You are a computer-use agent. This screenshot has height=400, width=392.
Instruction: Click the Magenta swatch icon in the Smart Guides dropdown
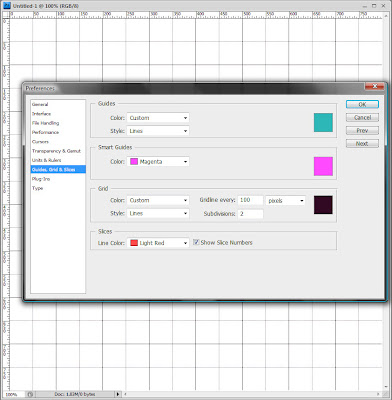134,162
